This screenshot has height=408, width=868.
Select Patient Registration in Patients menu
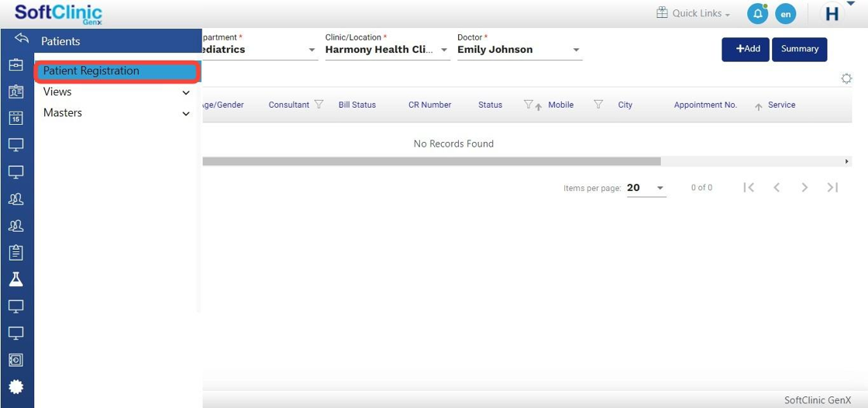point(116,71)
